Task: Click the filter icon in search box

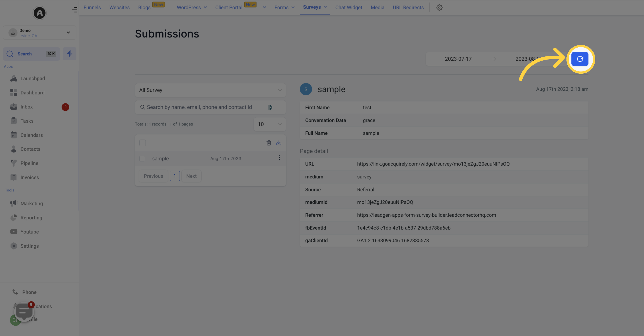Action: click(x=270, y=107)
